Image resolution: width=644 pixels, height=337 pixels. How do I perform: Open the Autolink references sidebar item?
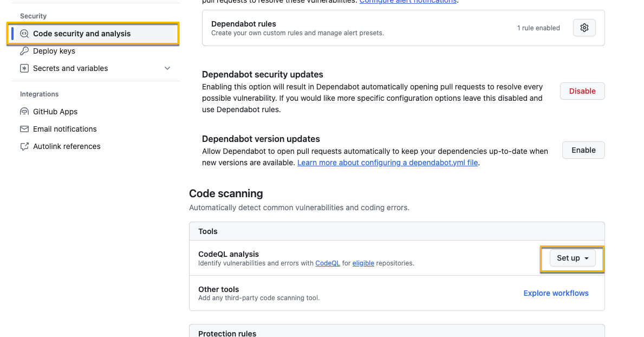click(67, 146)
